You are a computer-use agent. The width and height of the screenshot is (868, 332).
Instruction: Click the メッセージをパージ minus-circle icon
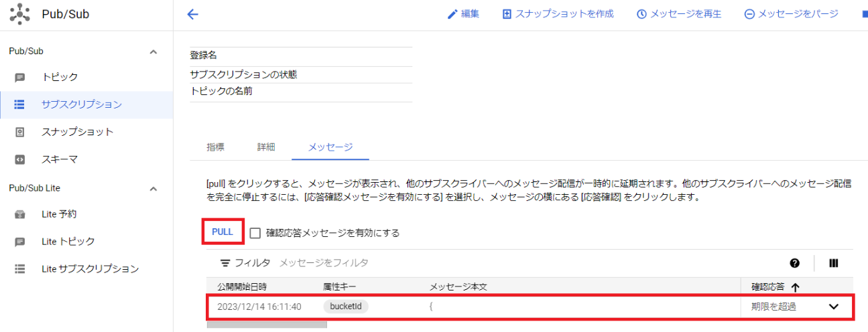coord(749,14)
